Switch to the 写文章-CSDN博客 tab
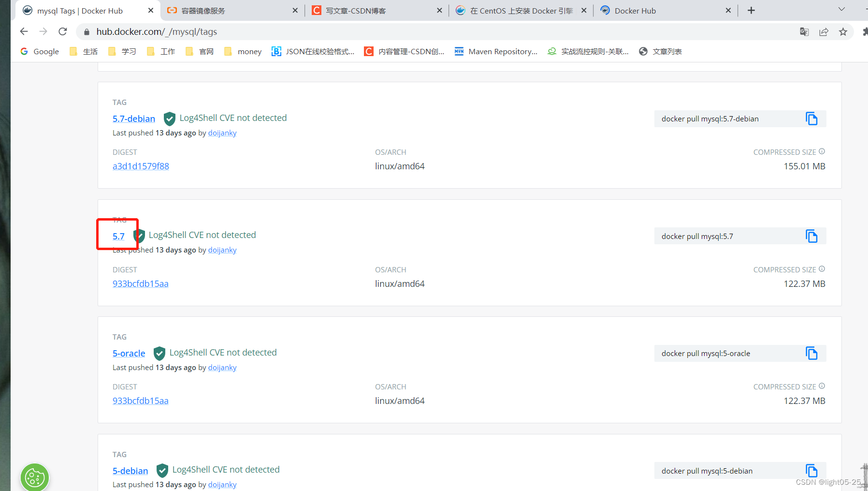868x491 pixels. click(376, 11)
